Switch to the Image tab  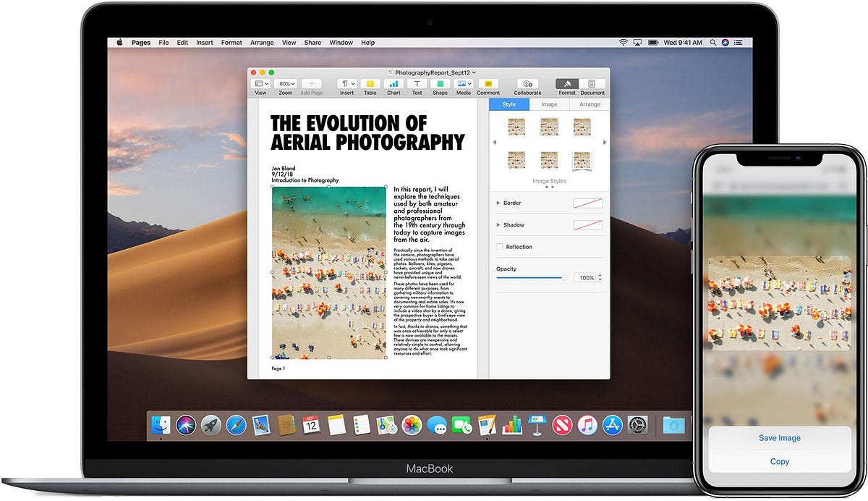pos(549,104)
